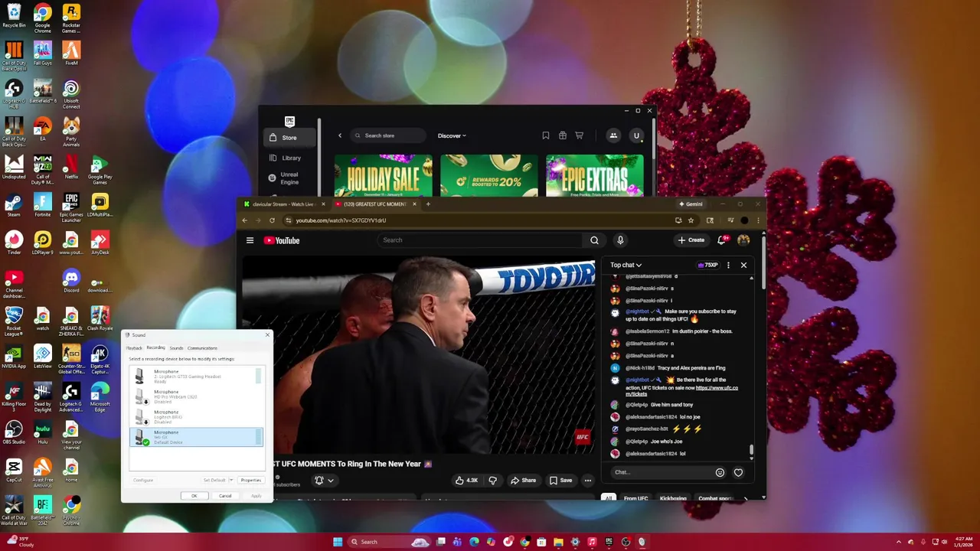Expand the Set Default dropdown arrow
Screen dimensions: 980x551
tap(230, 480)
